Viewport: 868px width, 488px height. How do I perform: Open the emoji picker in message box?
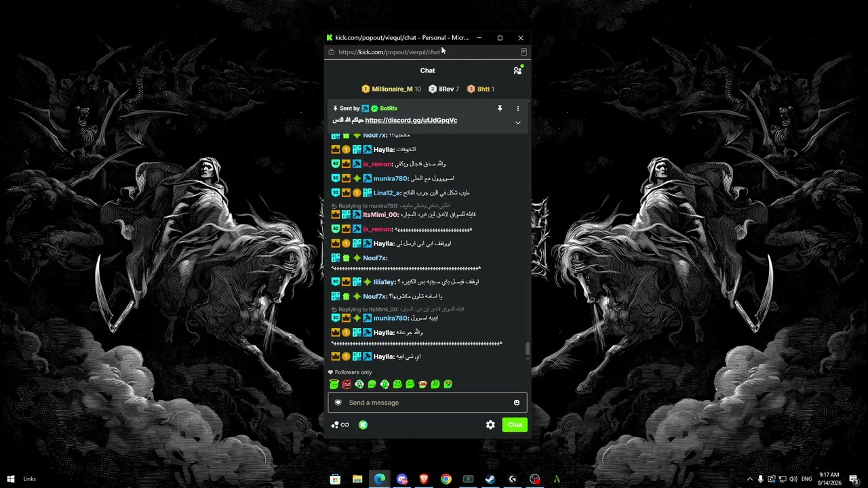pos(517,403)
